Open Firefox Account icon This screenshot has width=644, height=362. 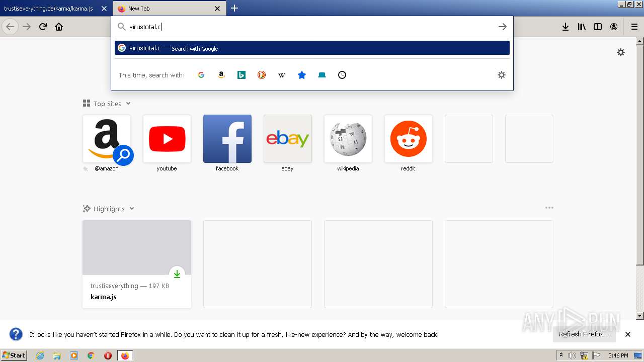point(614,27)
